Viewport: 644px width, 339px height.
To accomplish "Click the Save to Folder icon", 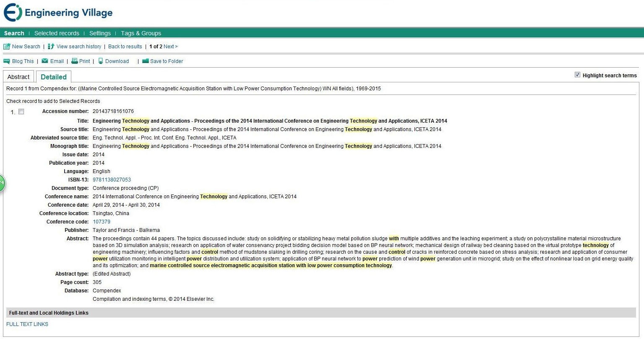I will click(x=146, y=61).
